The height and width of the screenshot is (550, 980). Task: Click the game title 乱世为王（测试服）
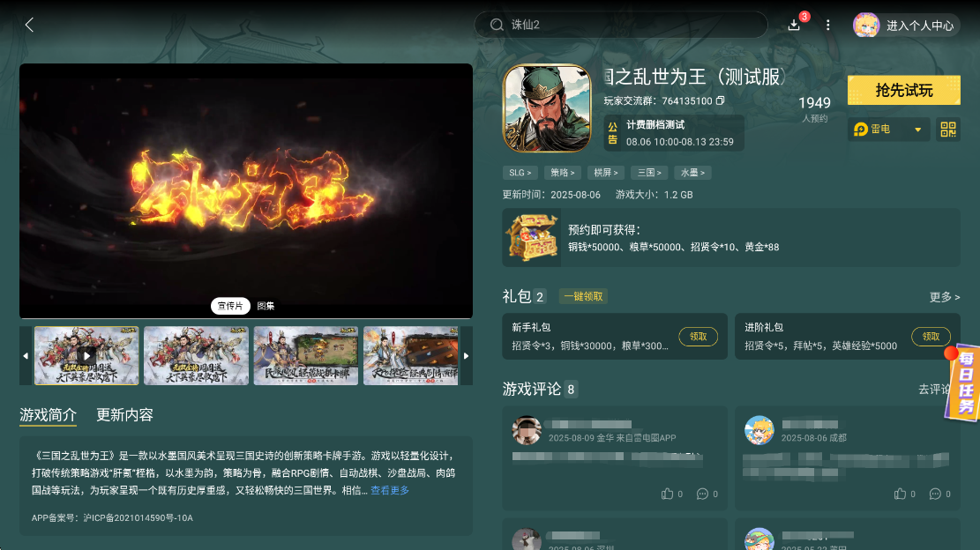[x=693, y=77]
